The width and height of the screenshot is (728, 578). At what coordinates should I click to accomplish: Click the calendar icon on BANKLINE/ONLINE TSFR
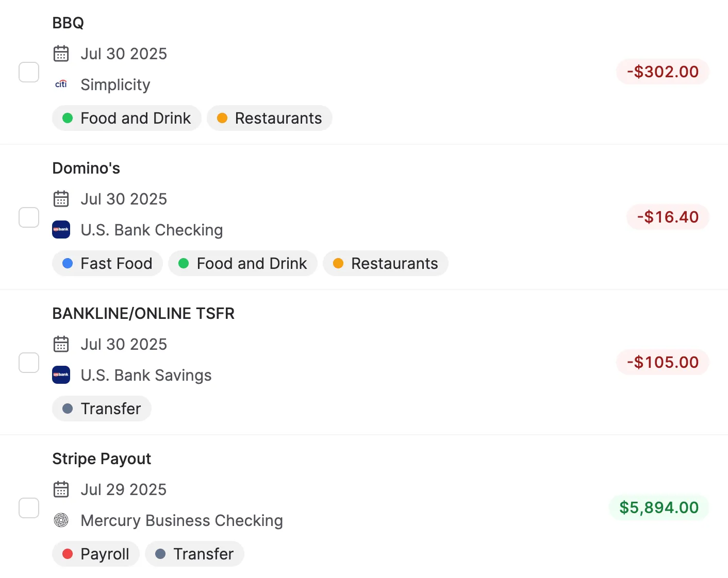(x=61, y=344)
